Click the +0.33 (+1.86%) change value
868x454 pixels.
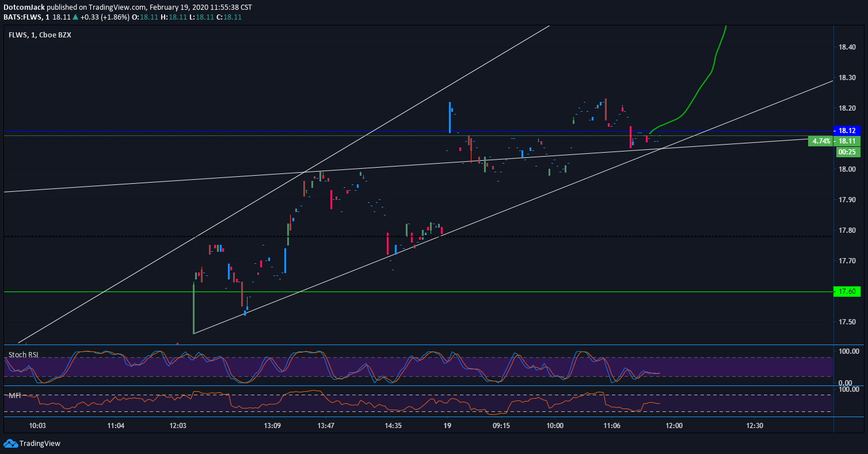[104, 17]
